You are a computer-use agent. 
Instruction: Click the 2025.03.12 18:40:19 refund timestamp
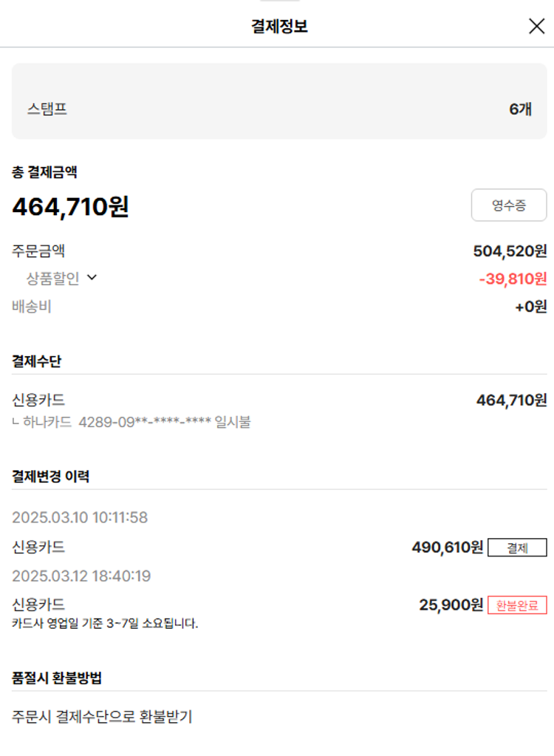(x=81, y=576)
